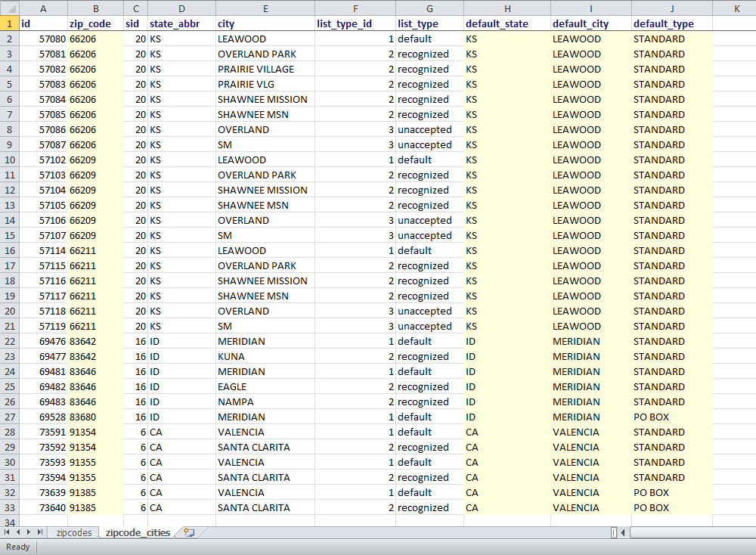Click the Ready status bar indicator
This screenshot has height=555, width=756.
17,547
